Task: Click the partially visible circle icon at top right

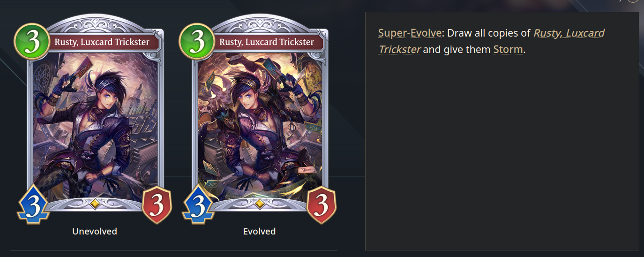Action: [x=633, y=1]
